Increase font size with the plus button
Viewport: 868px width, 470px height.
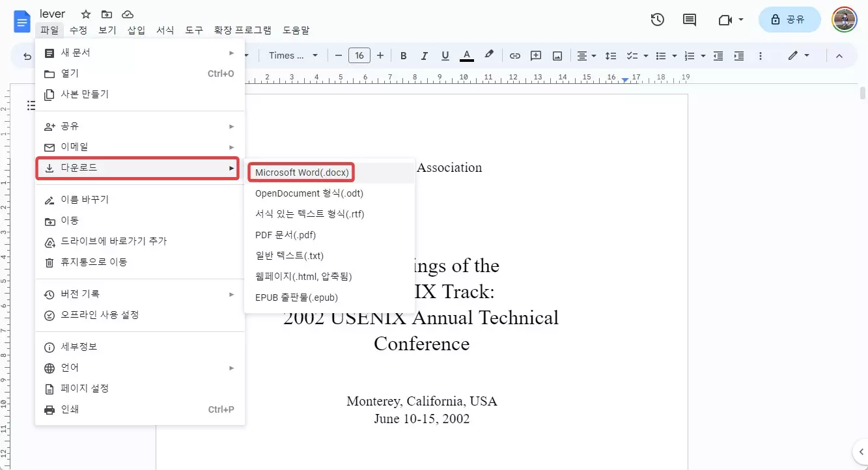[380, 55]
